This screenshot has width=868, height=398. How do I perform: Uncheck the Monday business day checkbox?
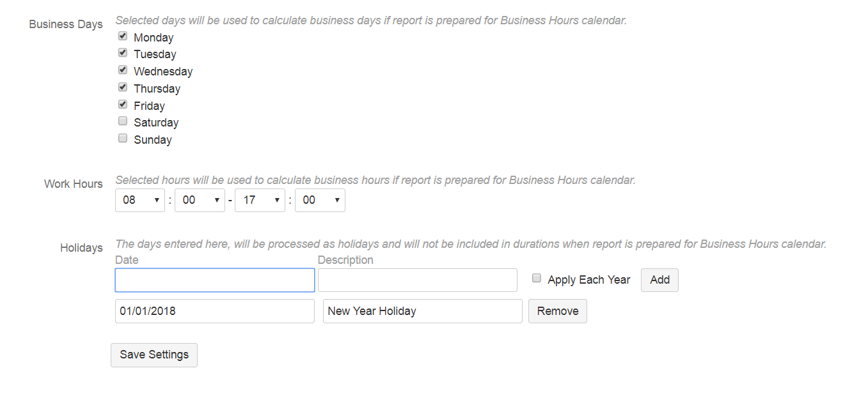(x=123, y=36)
